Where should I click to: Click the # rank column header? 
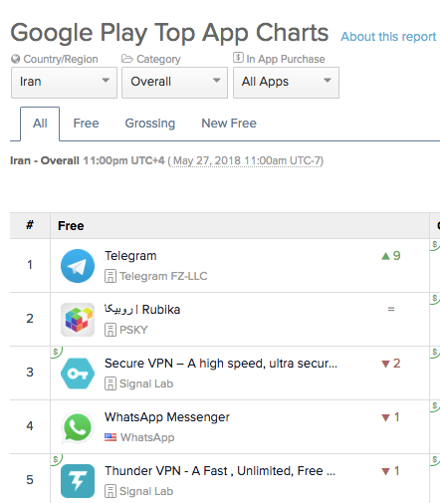[30, 225]
